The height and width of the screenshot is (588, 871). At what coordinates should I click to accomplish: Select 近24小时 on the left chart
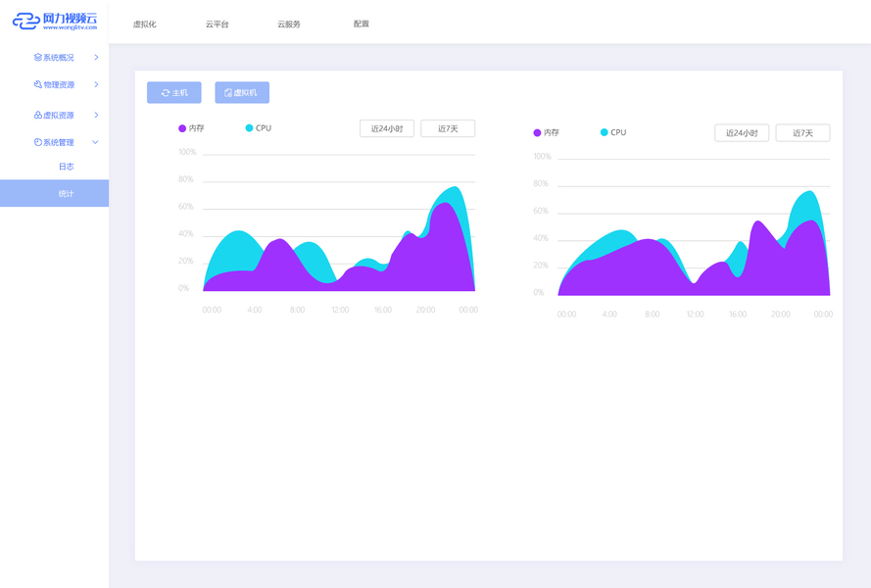pos(387,128)
